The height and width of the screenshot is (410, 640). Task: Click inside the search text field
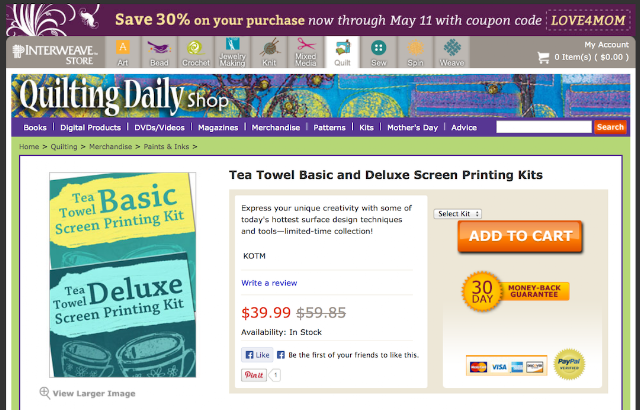(x=543, y=127)
